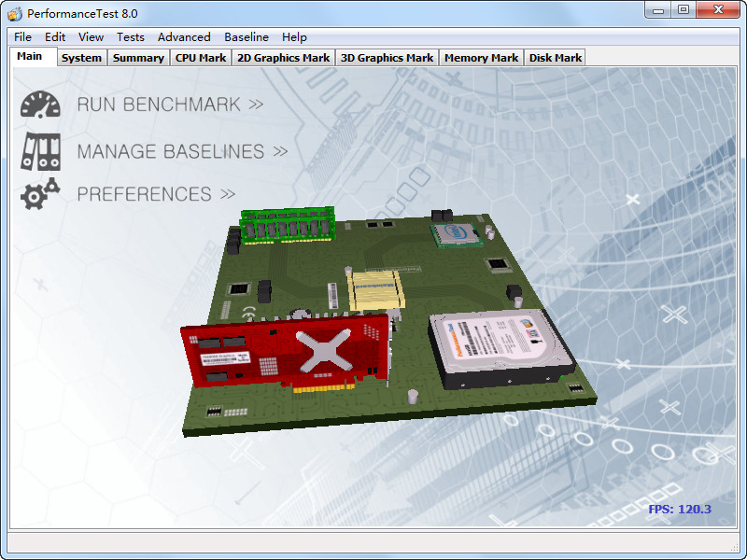
Task: Switch to the Summary tab
Action: (x=138, y=58)
